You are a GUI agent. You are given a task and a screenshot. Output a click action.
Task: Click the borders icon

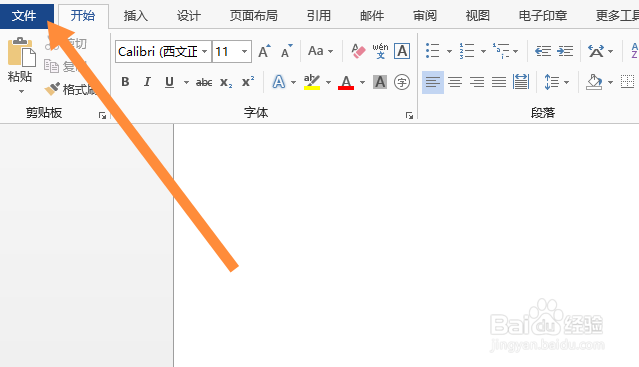[x=628, y=82]
